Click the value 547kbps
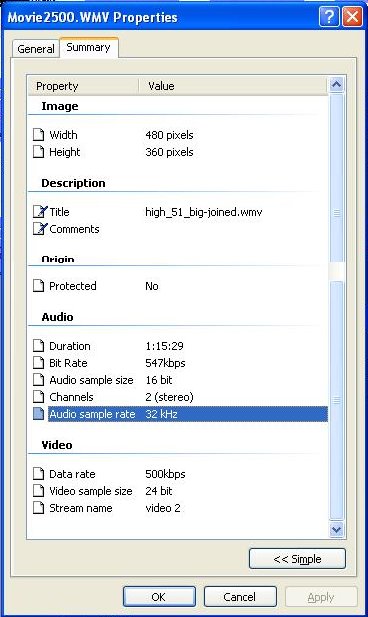 click(165, 363)
